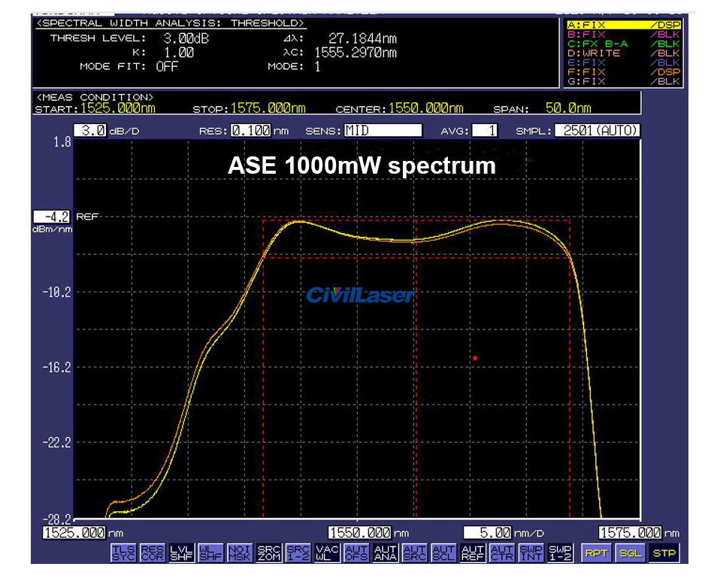This screenshot has width=711, height=588.
Task: Click the SPECTRAL WIDTH ANALYSIS: THRESHOLD heading
Action: pos(171,23)
